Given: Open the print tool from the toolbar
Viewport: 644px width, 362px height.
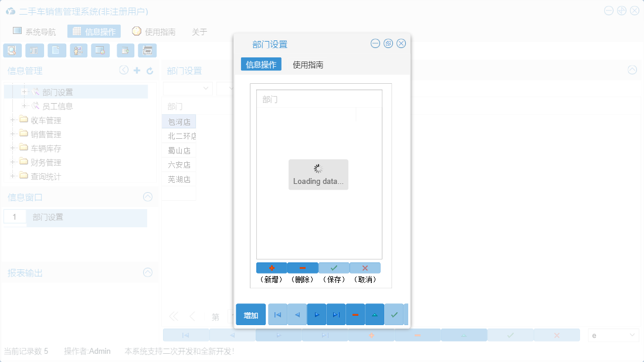Looking at the screenshot, I should click(x=147, y=50).
